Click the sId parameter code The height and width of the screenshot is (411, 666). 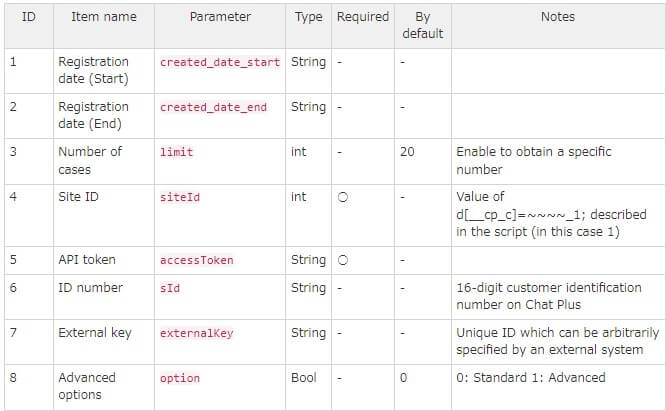(170, 288)
